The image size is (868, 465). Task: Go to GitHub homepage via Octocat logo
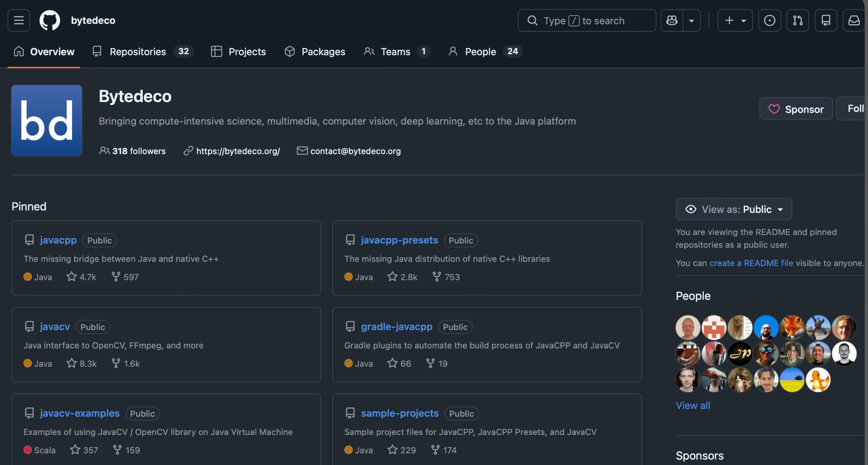[x=50, y=20]
